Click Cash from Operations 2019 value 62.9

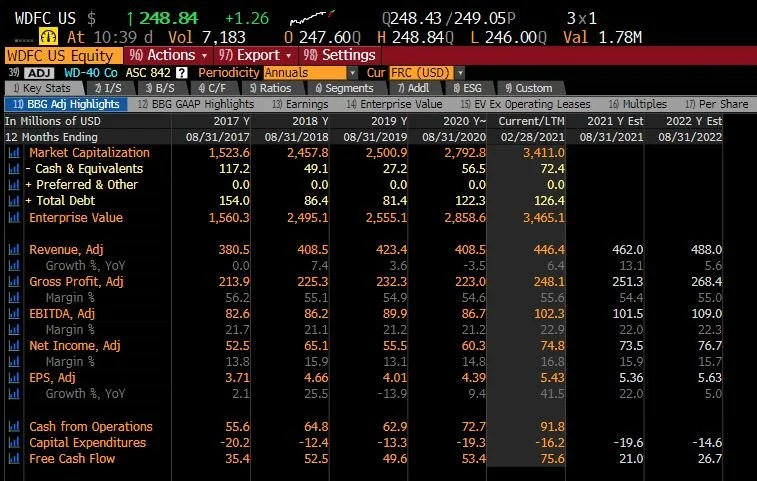(395, 426)
